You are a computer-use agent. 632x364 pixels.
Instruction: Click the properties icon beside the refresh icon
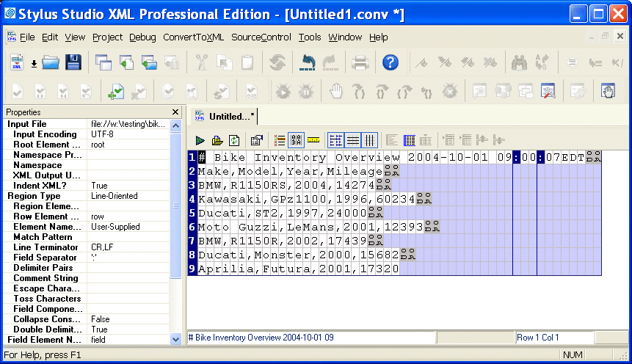[256, 139]
